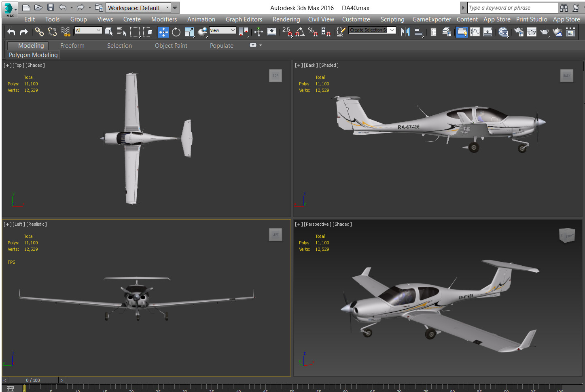Click Render in Cloud teapot icon
Screen dimensions: 585x392
point(558,32)
